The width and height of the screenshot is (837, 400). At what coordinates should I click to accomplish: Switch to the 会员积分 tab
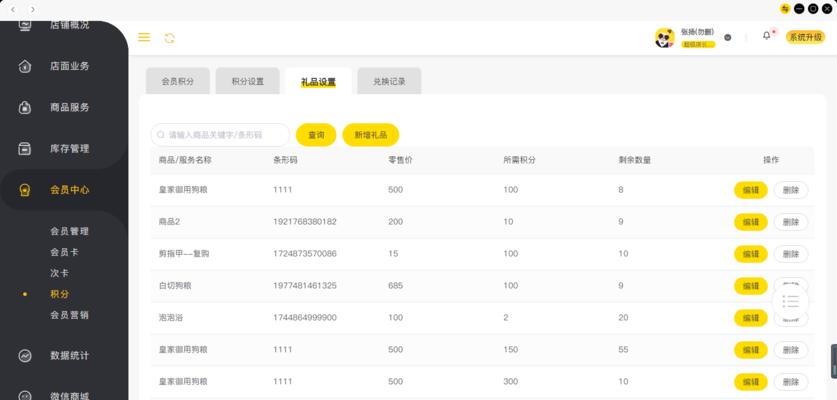coord(178,81)
